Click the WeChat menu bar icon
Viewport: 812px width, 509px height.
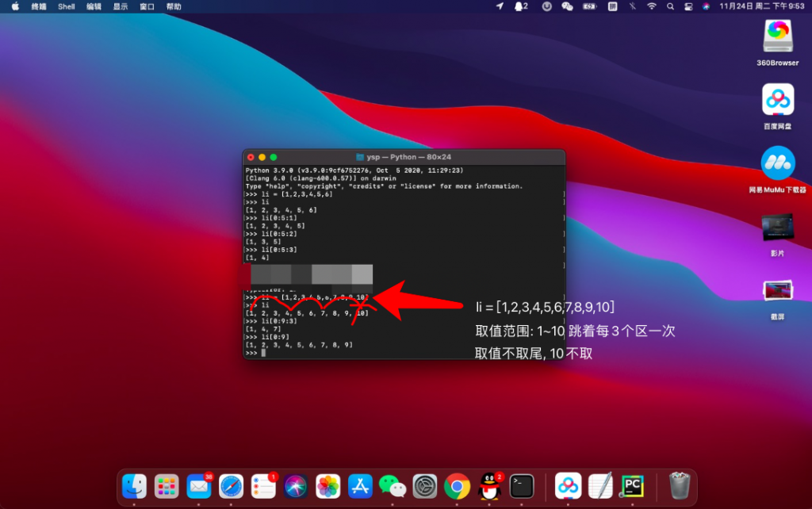pos(568,6)
